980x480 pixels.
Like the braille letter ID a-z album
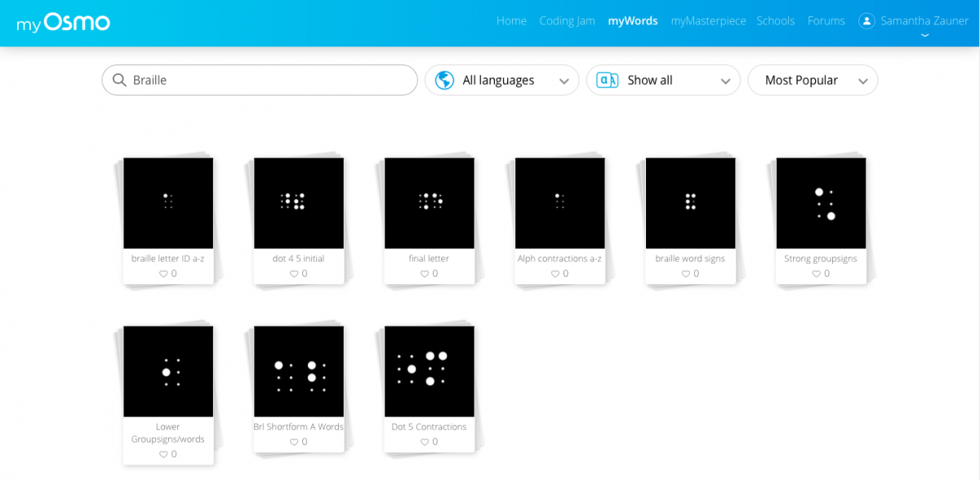coord(163,274)
